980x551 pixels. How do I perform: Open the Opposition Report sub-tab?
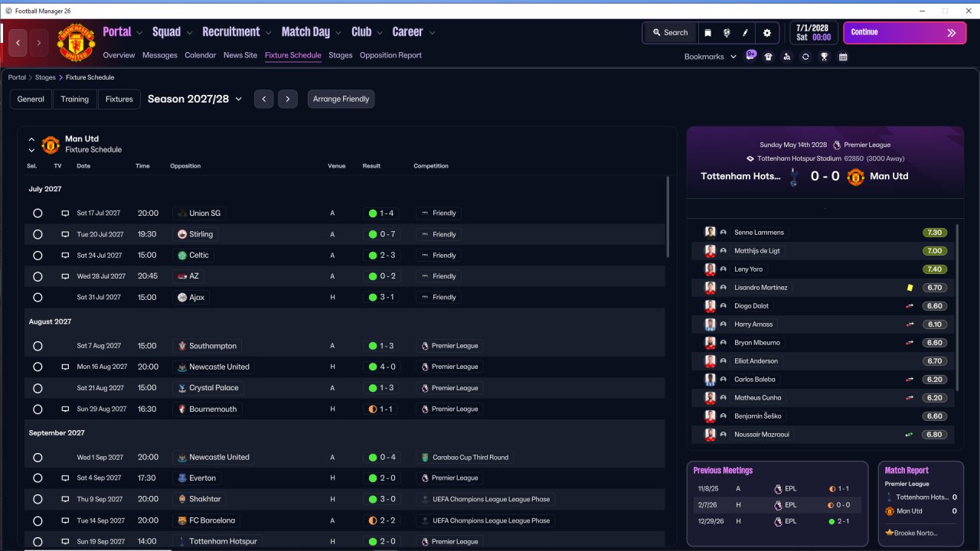tap(390, 55)
